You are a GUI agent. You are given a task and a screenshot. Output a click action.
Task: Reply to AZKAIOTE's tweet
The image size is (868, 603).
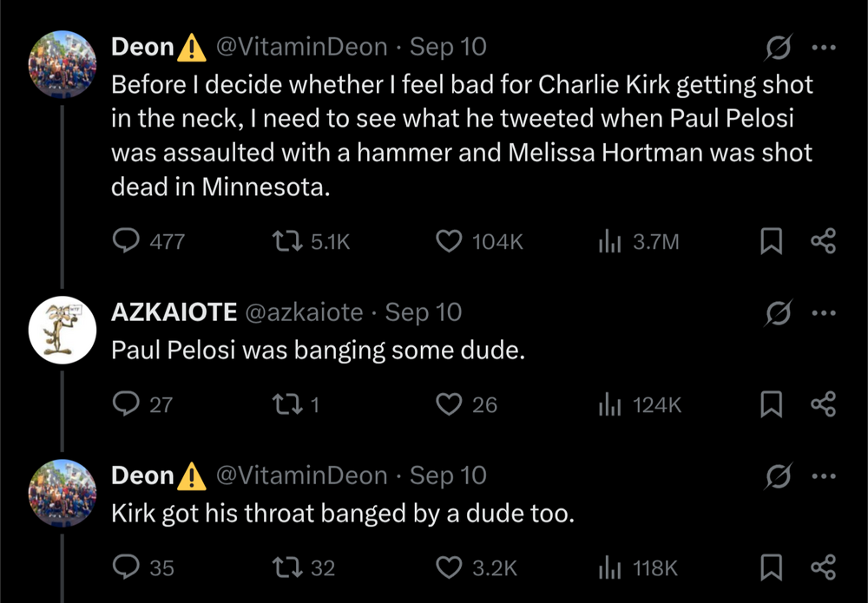(x=127, y=403)
